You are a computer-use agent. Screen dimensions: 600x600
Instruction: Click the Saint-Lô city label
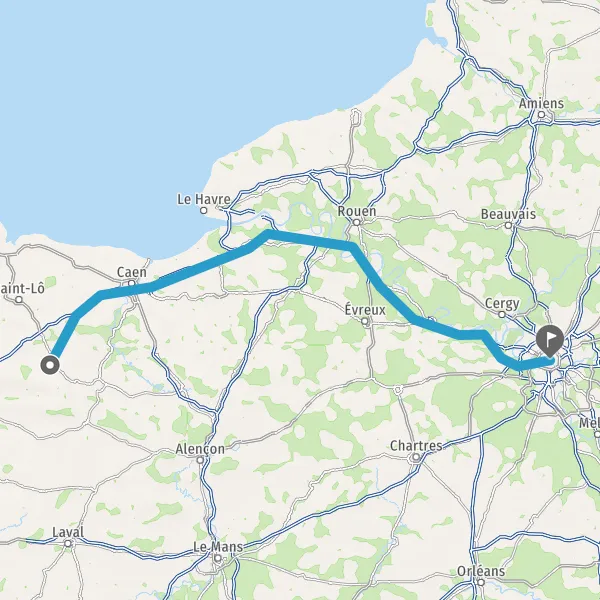(x=22, y=289)
